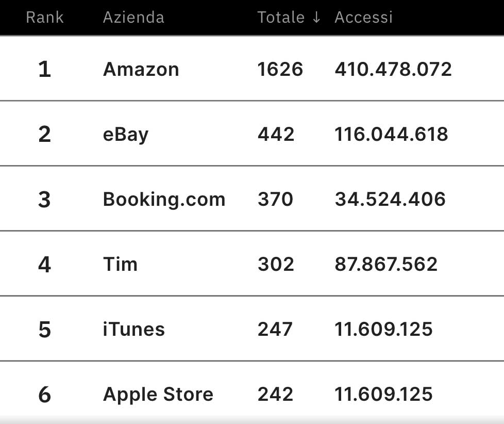Select eBay's Accessi value 116.044.618

coord(392,134)
